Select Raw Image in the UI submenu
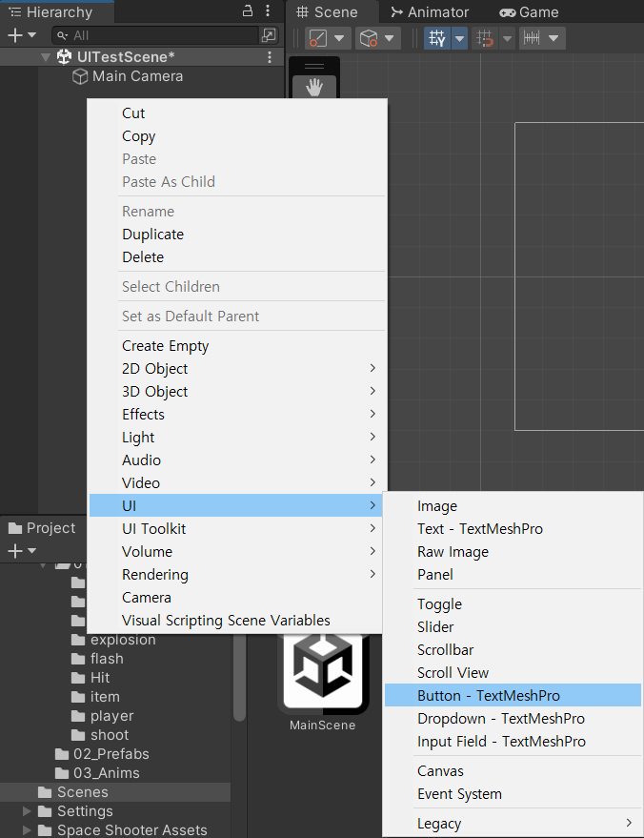Screen dimensions: 644x838 point(513,552)
